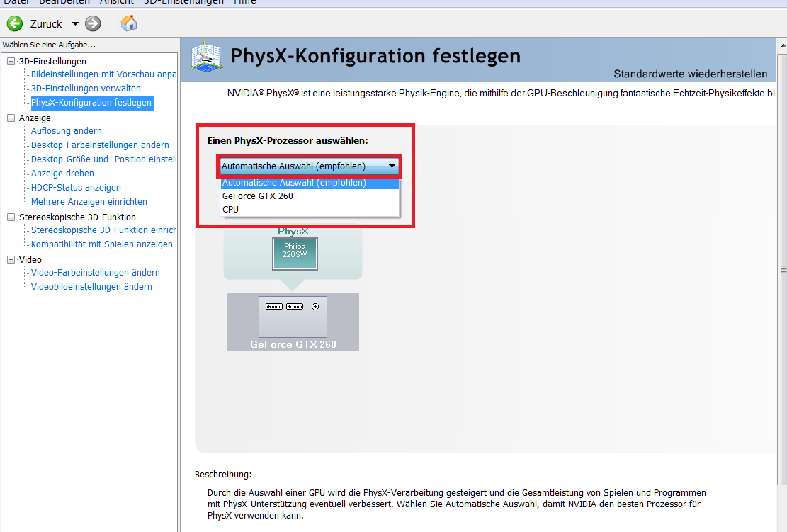Open Video-Farbeinstellungen ändern
The width and height of the screenshot is (787, 532).
tap(96, 273)
